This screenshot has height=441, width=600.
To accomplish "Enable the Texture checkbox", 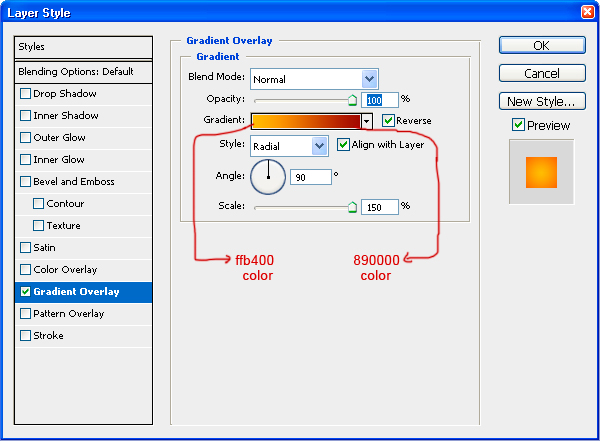I will [38, 225].
